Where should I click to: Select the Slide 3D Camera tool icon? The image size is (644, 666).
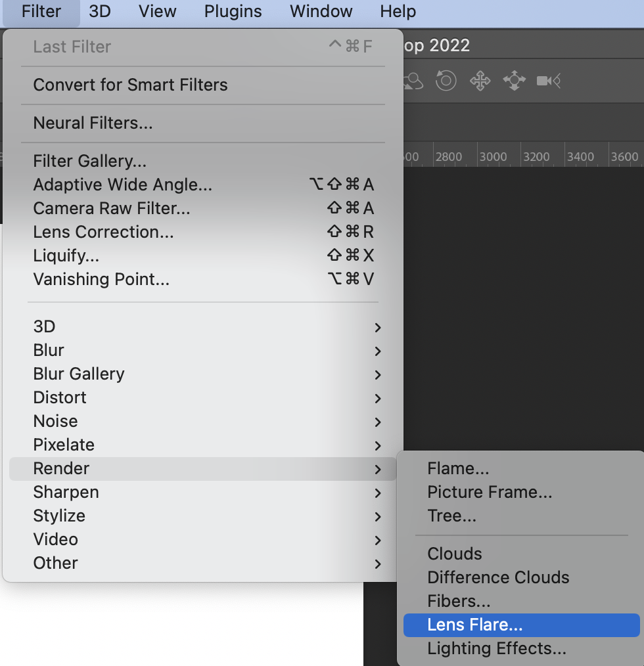513,81
